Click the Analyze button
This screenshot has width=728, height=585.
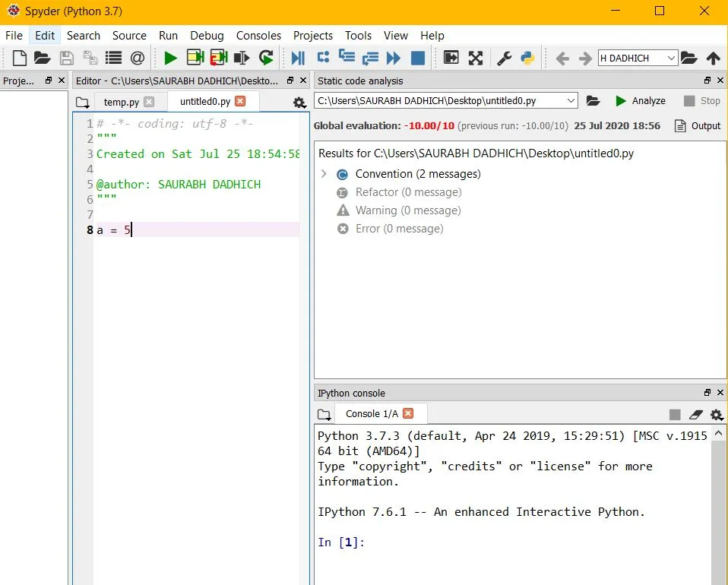click(640, 101)
